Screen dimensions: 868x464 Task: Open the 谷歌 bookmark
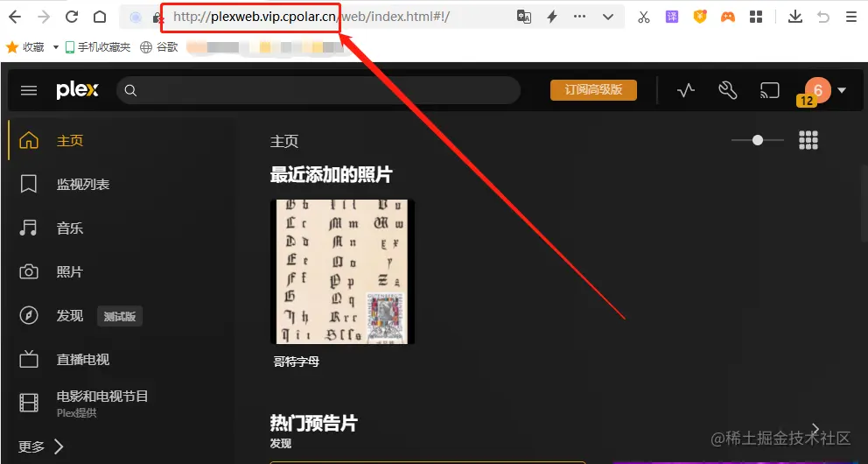(159, 47)
